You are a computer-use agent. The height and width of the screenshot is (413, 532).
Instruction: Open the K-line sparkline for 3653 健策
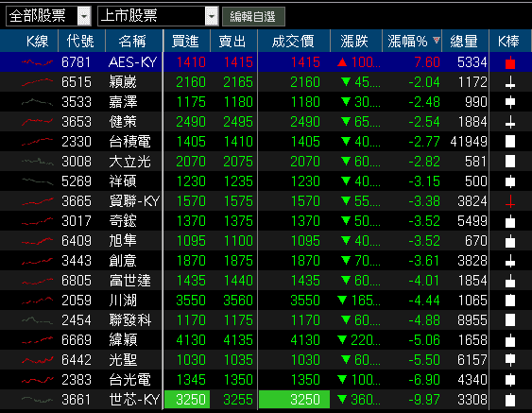click(37, 122)
